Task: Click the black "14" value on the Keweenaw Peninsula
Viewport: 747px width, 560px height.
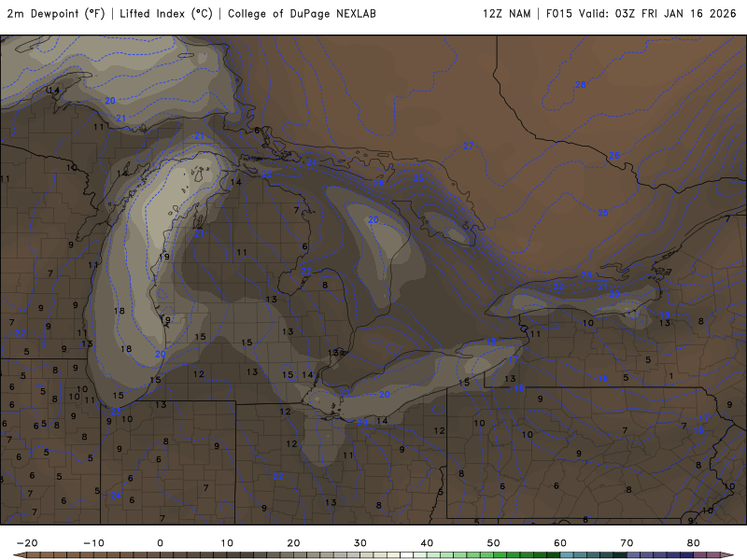Action: (x=54, y=90)
